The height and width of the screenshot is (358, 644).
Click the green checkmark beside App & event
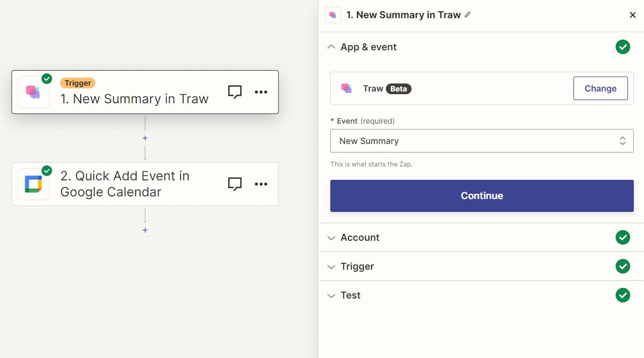(x=623, y=47)
